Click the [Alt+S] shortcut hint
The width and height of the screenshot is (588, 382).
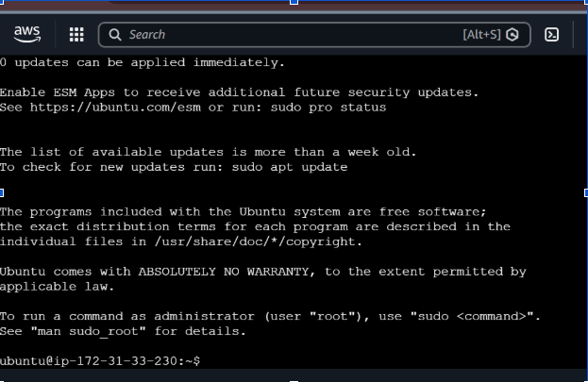[x=481, y=35]
